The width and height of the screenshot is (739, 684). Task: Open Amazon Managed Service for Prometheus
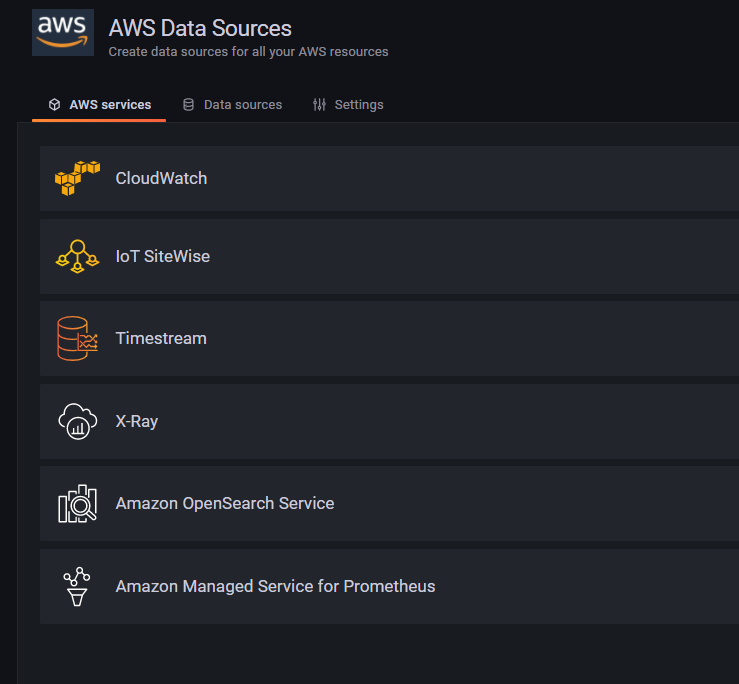tap(275, 586)
